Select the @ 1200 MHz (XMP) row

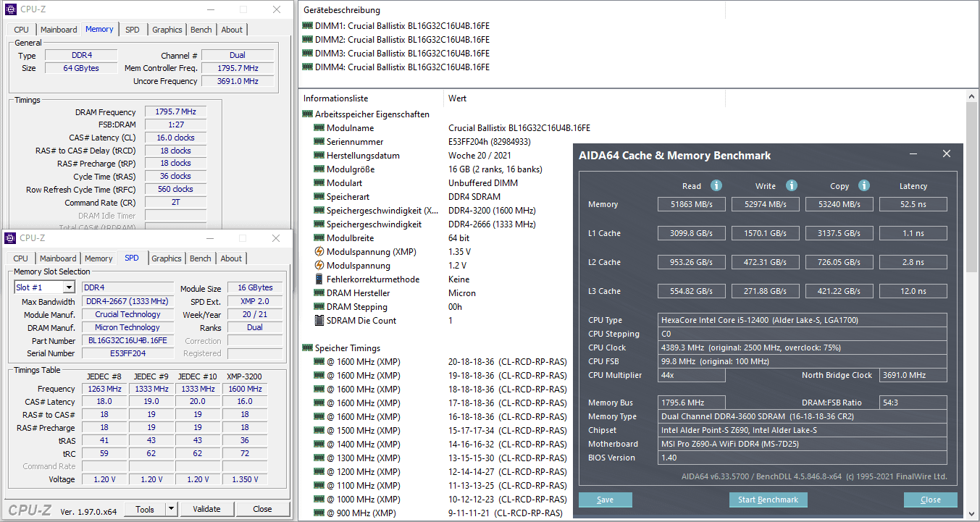pyautogui.click(x=440, y=472)
